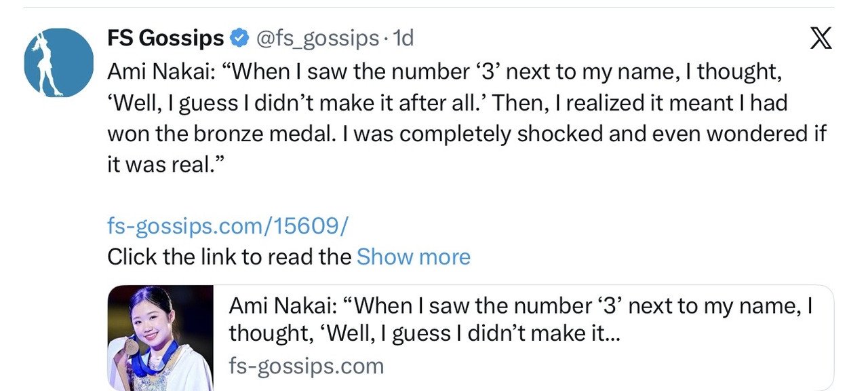Follow the fs-gossips.com/15609/ link
The image size is (868, 391).
pos(228,225)
